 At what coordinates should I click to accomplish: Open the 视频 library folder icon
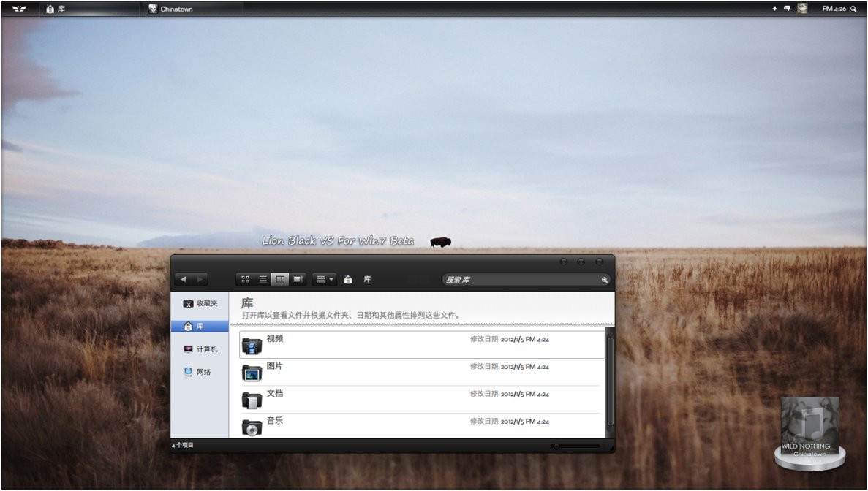pos(252,346)
